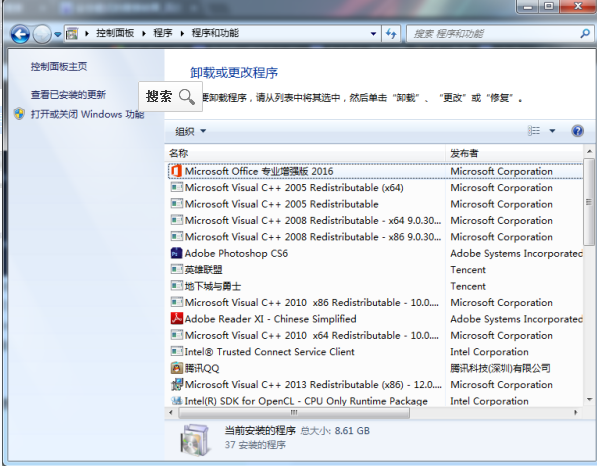The image size is (597, 466).
Task: Click the Control Panel icon in address bar
Action: [x=72, y=34]
